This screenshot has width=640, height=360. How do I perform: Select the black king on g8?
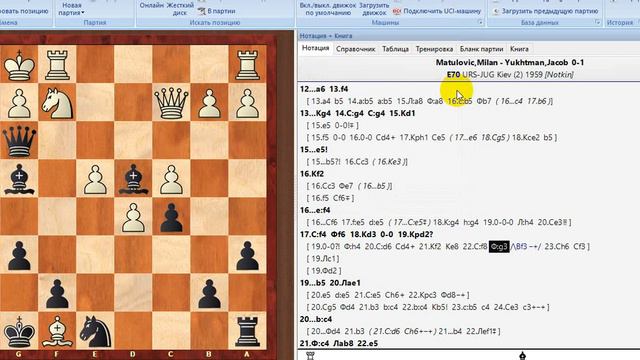[x=19, y=330]
